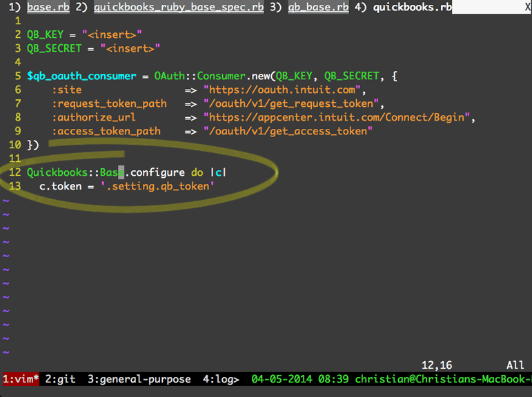Screen dimensions: 532x397
Task: Select the quickbooks.rb tab
Action: (x=413, y=7)
